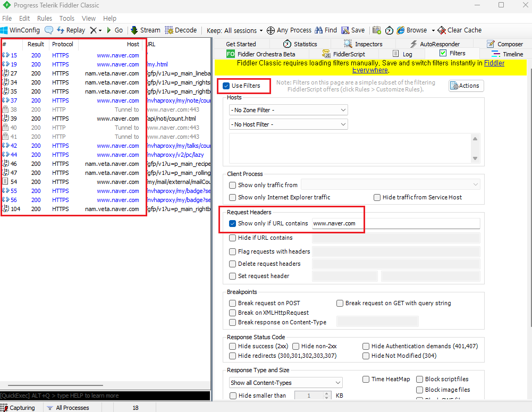Check Break request on POST
The image size is (532, 412).
(232, 303)
